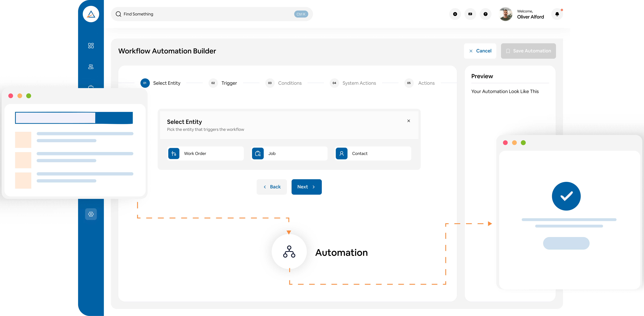Focus the Find Something search field
Viewport: 644px width, 316px height.
coord(212,14)
